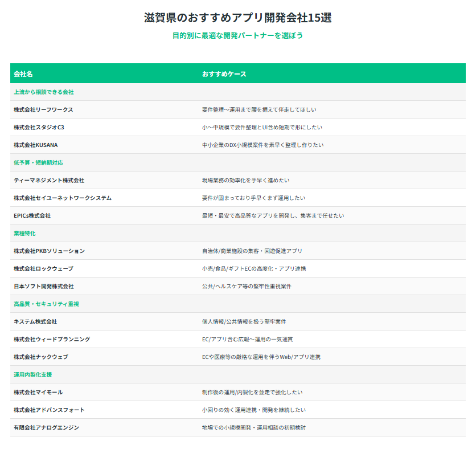
Task: Click company EPICs株式会社
Action: click(32, 216)
